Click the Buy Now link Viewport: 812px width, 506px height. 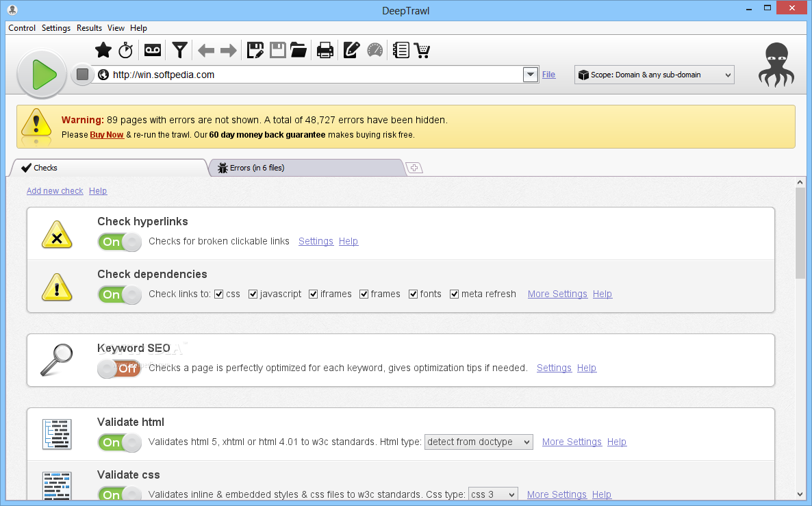107,135
